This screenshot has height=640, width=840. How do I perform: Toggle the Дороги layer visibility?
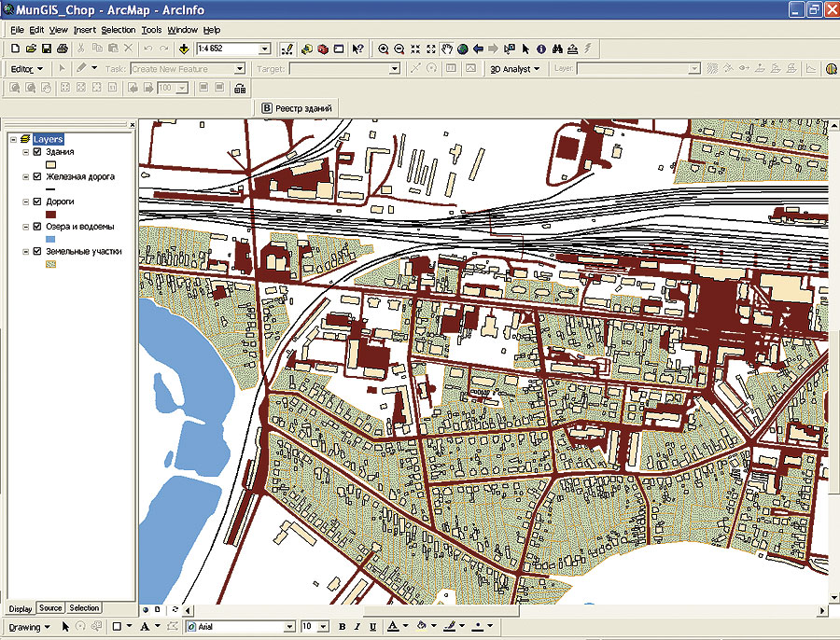tap(36, 202)
